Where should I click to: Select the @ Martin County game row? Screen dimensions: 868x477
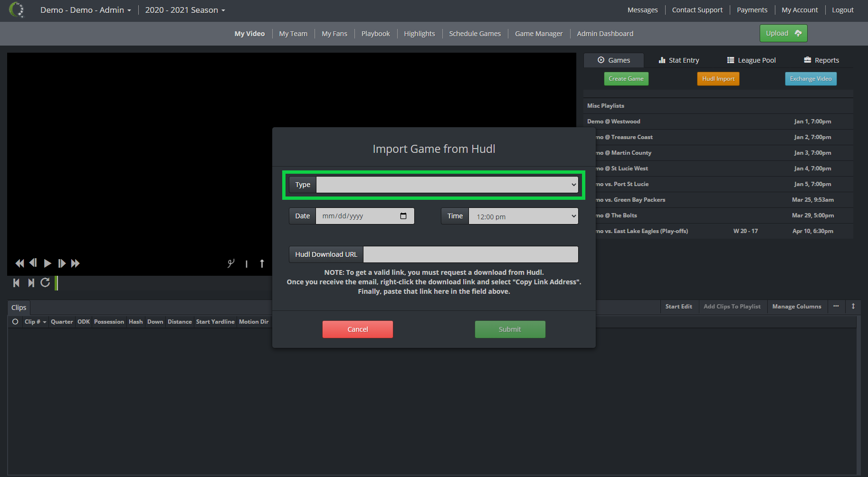(718, 153)
